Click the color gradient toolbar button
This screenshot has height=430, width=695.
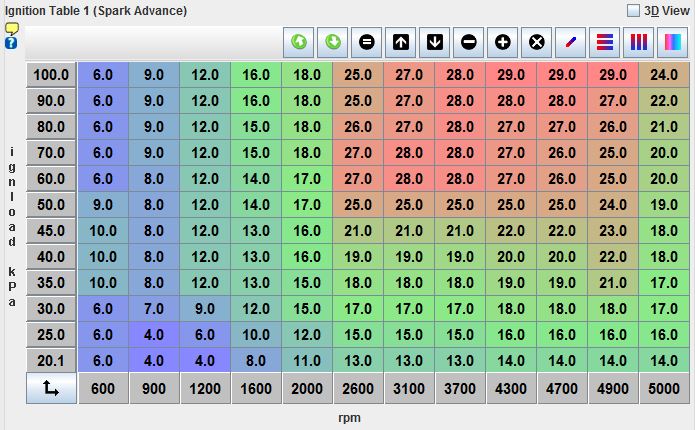[671, 42]
